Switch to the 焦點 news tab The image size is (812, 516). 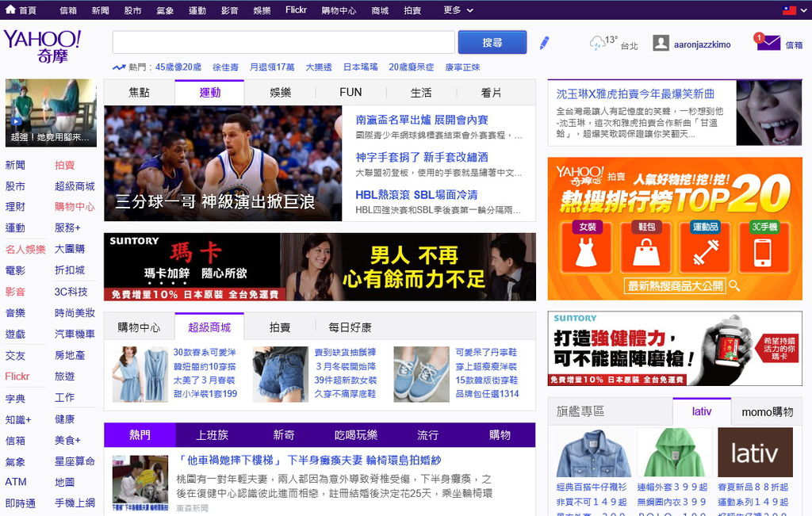coord(139,93)
